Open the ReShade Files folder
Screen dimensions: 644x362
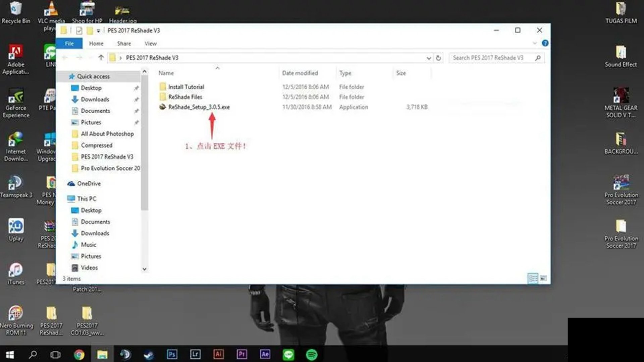(185, 97)
